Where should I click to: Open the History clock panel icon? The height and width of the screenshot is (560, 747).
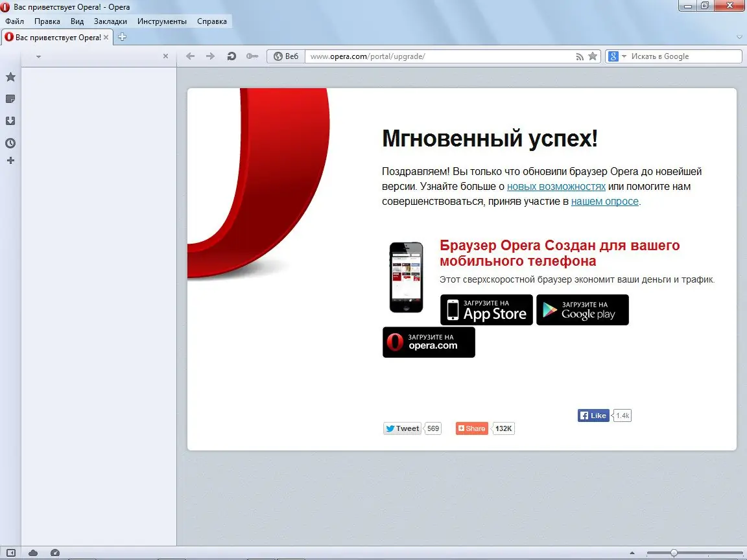click(10, 143)
